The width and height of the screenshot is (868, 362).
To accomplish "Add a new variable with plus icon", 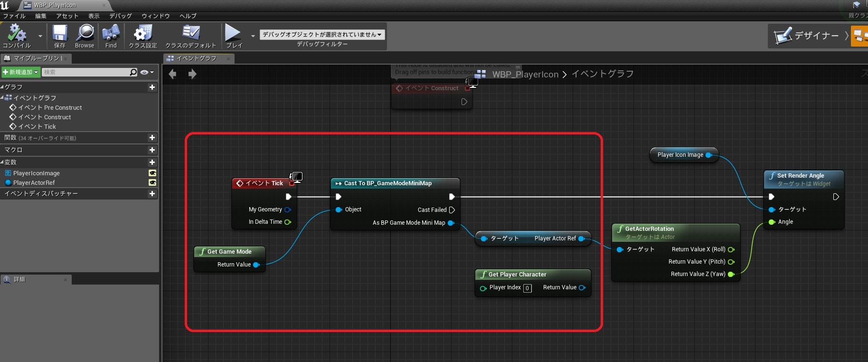I will pos(152,162).
